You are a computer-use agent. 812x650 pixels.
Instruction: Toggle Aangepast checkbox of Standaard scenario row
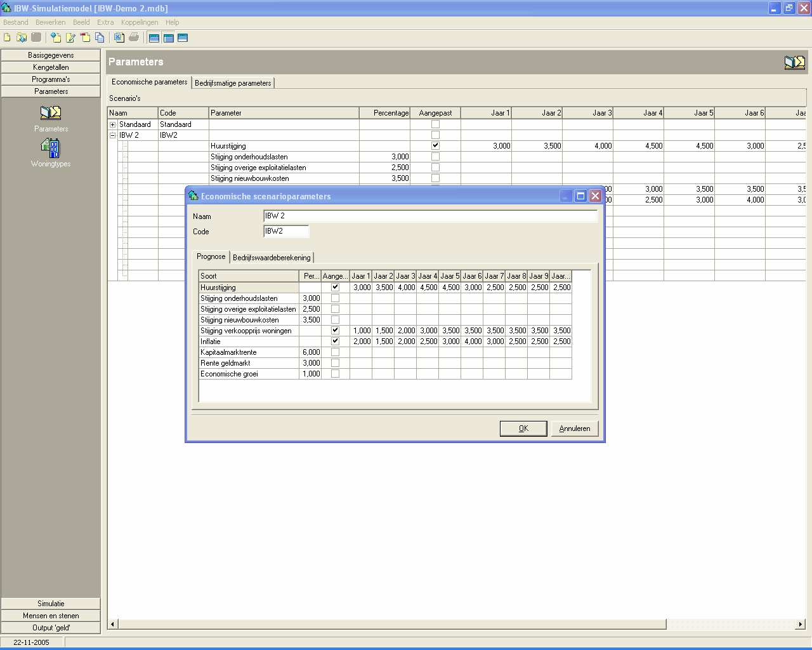point(435,124)
